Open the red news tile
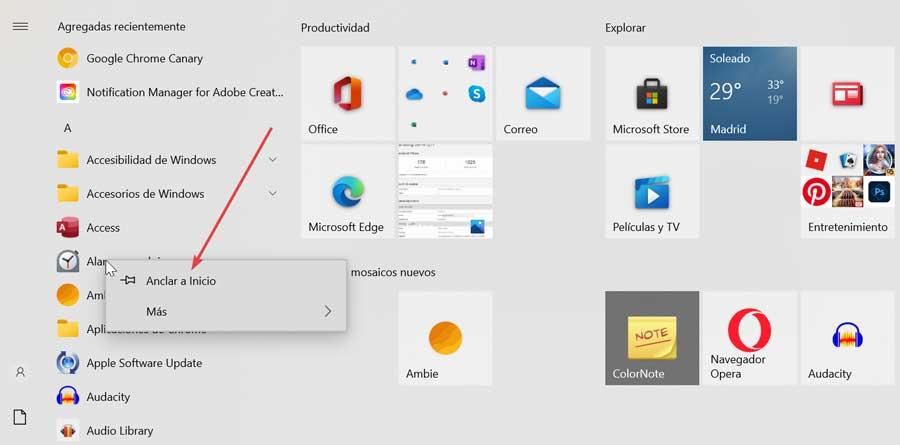Screen dimensions: 900x445 click(848, 94)
